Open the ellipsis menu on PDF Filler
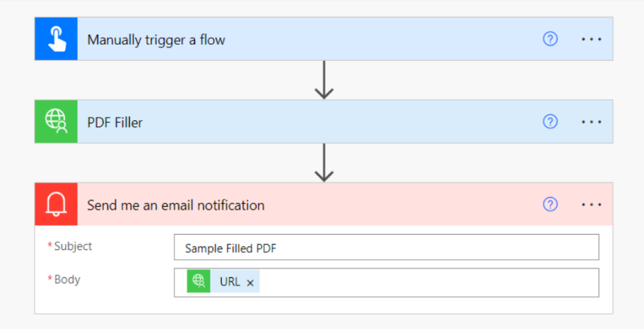Viewport: 644px width, 329px height. (x=592, y=122)
